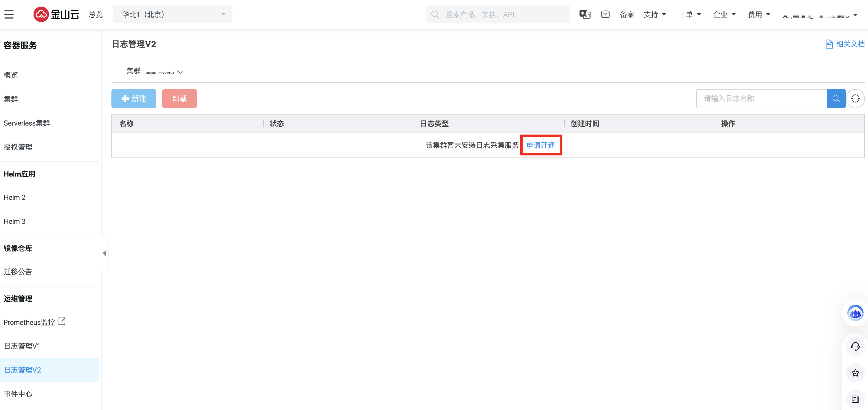Open the message inbox envelope icon
The width and height of the screenshot is (868, 410).
click(605, 14)
